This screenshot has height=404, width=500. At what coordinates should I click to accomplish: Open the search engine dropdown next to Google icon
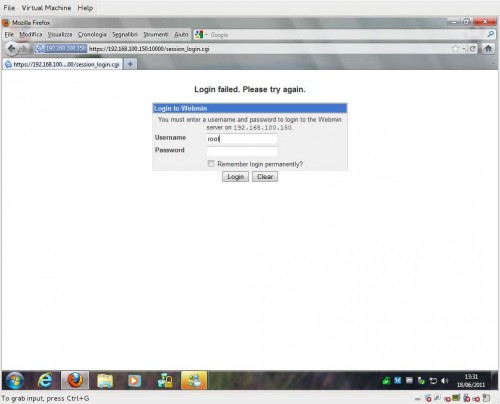point(206,34)
